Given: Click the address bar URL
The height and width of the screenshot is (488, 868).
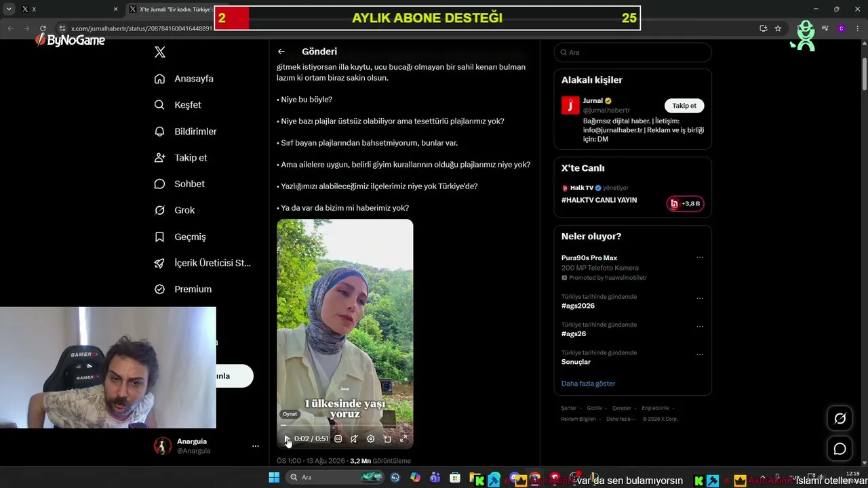Looking at the screenshot, I should click(x=141, y=28).
